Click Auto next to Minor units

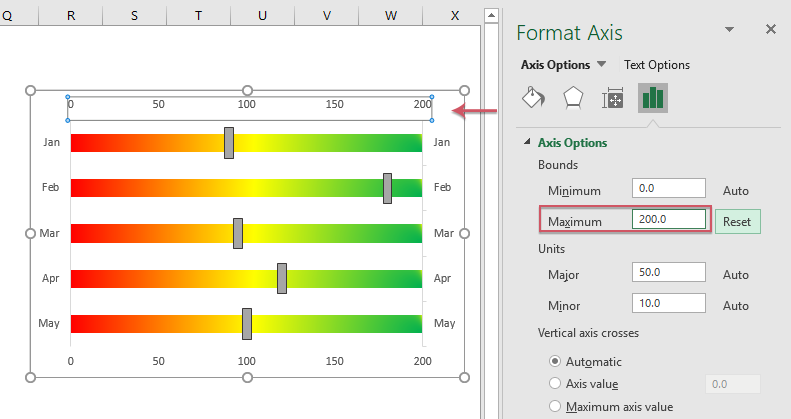pos(736,306)
